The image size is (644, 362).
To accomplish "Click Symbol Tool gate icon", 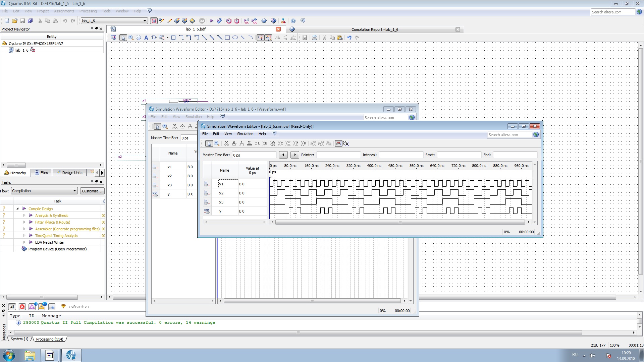I will coord(154,38).
